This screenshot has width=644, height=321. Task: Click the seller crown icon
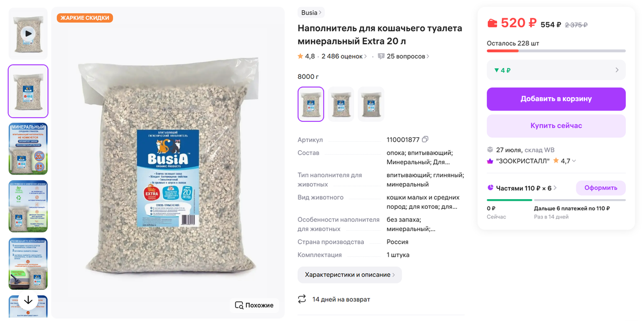tap(490, 161)
